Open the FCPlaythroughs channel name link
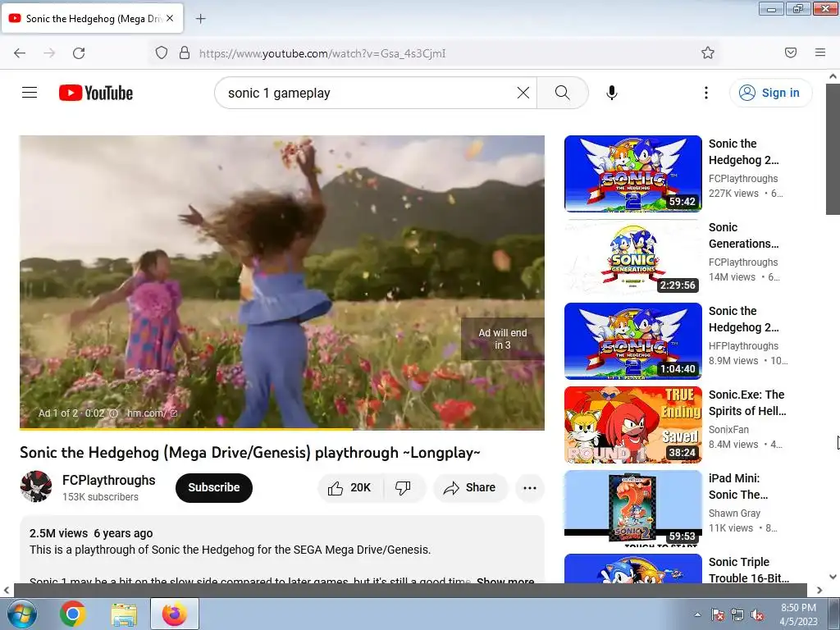The image size is (840, 630). 109,480
